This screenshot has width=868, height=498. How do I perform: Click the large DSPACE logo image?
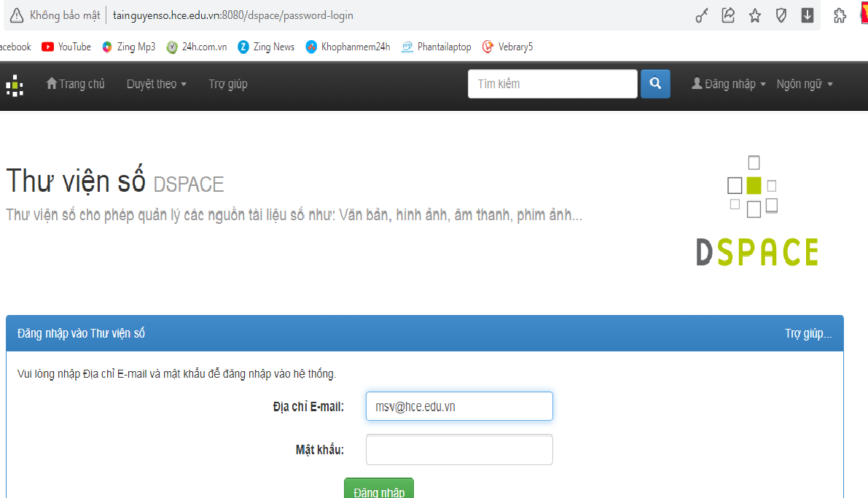click(x=756, y=211)
